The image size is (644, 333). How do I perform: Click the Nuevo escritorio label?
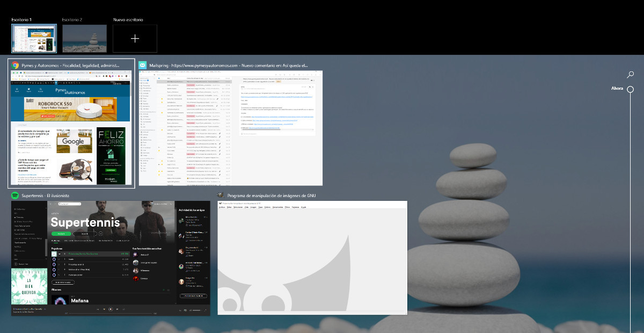pyautogui.click(x=128, y=20)
